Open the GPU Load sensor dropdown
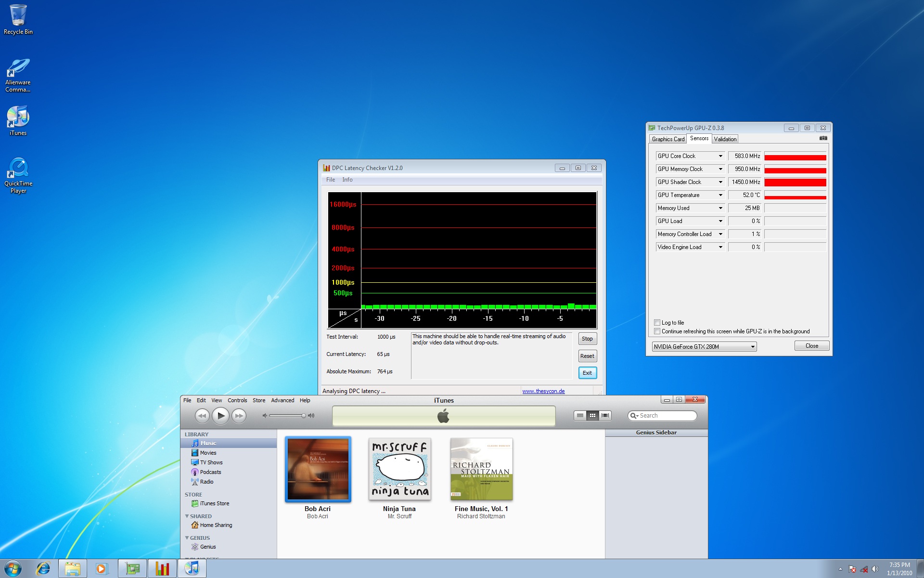This screenshot has width=924, height=578. (720, 221)
